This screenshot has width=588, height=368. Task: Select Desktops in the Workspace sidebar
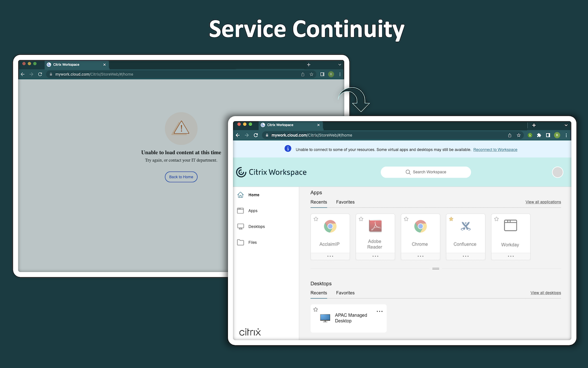coord(256,226)
